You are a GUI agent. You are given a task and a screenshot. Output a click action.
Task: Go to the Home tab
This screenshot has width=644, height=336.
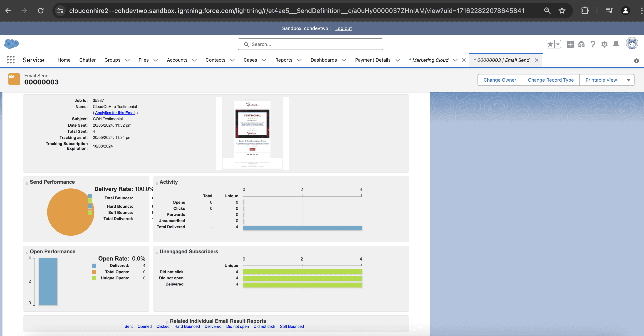click(x=64, y=60)
